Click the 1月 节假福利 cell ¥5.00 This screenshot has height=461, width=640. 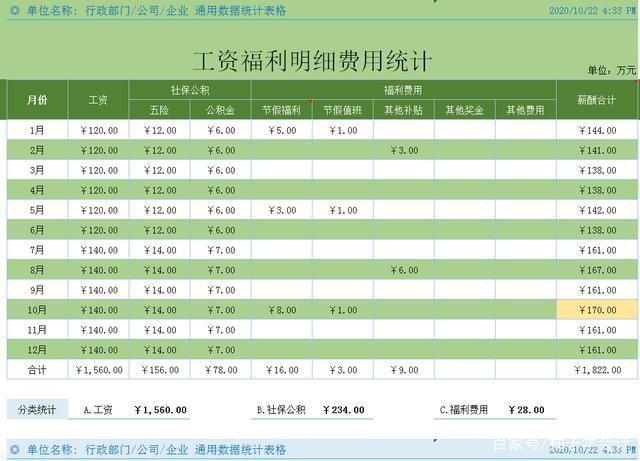[x=282, y=130]
